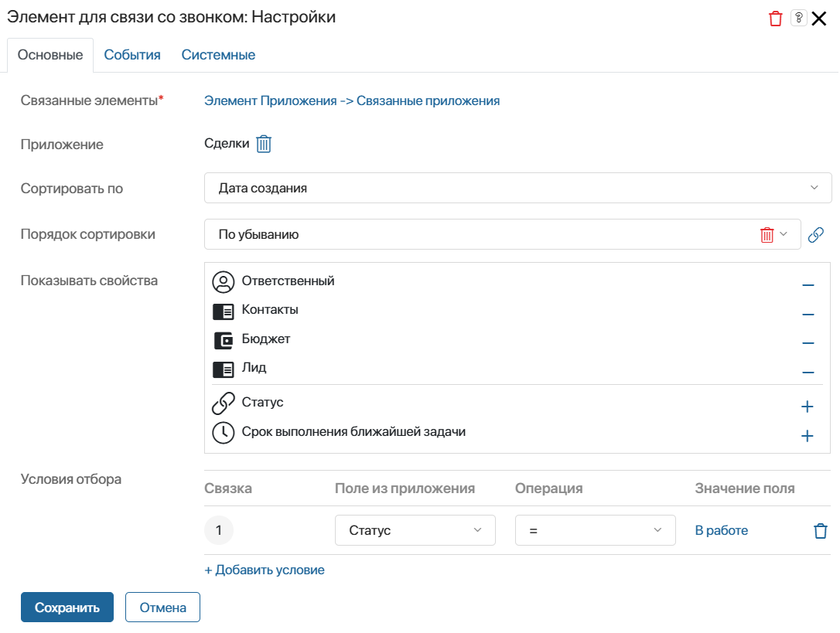Switch to the Основные tab

click(50, 55)
